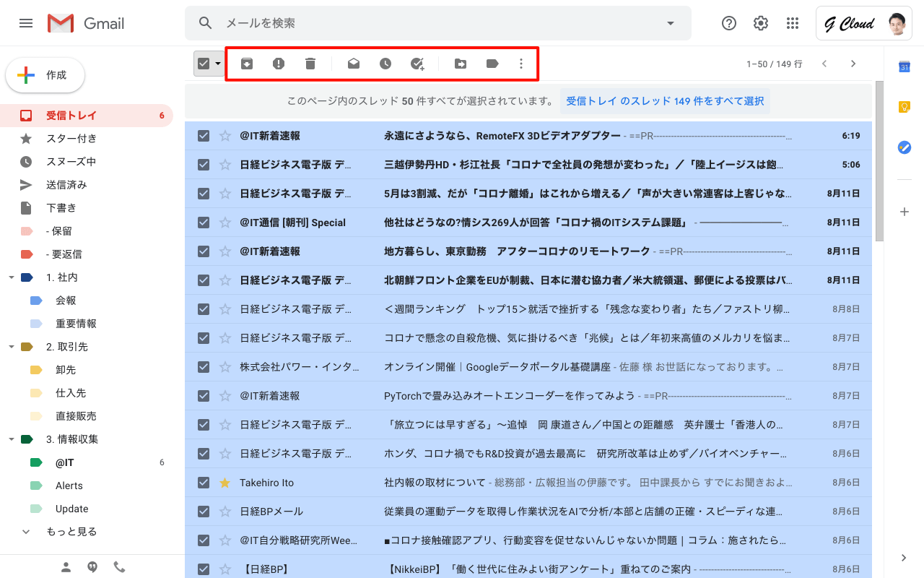
Task: Uncheck the 地方暮らし、東京勤務 email
Action: click(204, 251)
